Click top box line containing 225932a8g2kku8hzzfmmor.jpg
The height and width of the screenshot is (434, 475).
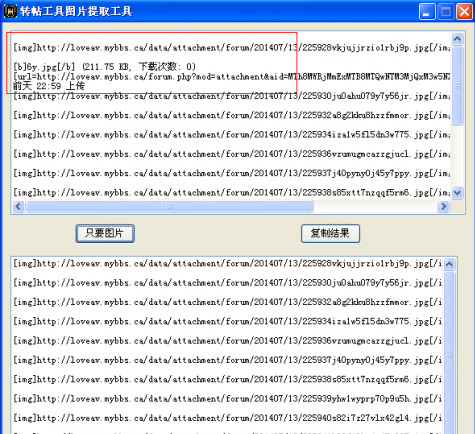pyautogui.click(x=231, y=115)
